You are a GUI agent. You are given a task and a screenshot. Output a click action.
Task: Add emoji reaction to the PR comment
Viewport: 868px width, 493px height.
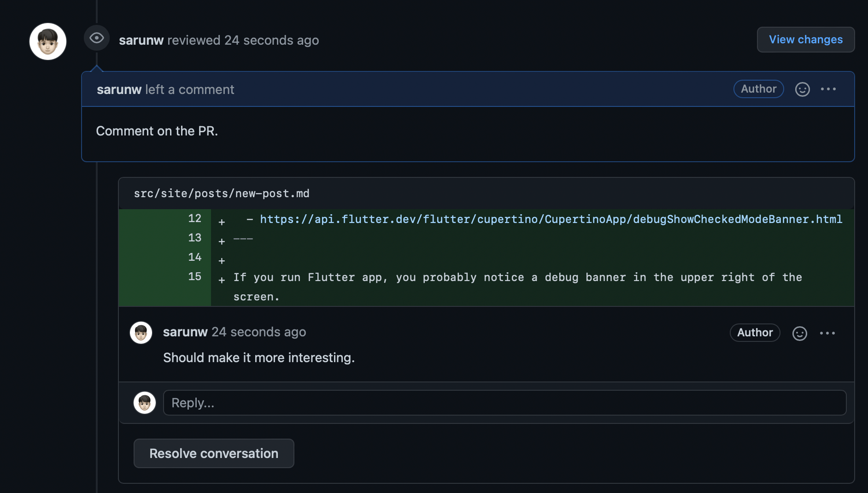[x=802, y=89]
